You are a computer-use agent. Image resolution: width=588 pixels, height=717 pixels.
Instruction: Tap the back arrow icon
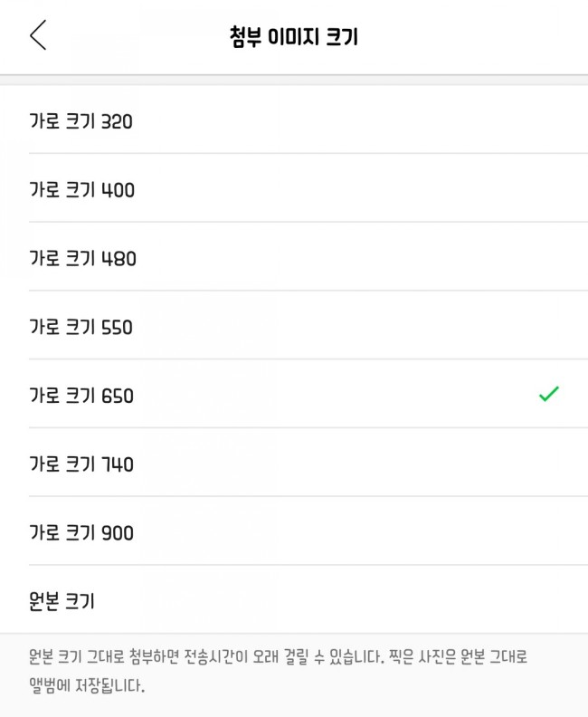tap(37, 35)
